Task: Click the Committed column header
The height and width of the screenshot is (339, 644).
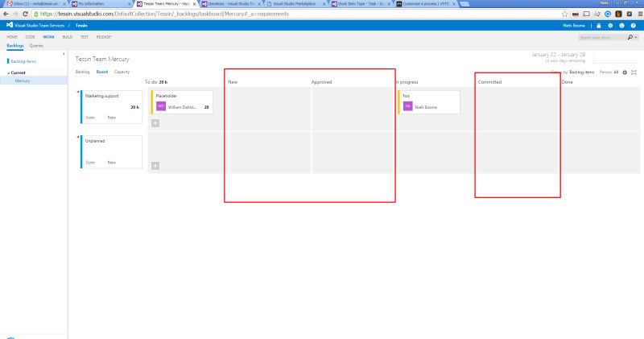Action: coord(489,82)
